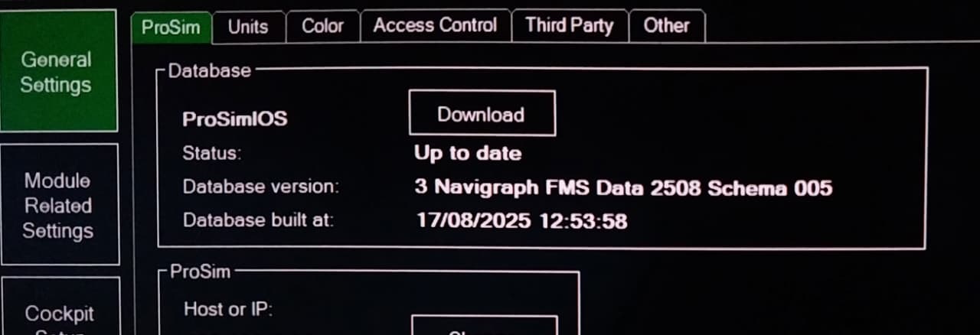Select General Settings in the sidebar
This screenshot has width=980, height=335.
tap(56, 72)
